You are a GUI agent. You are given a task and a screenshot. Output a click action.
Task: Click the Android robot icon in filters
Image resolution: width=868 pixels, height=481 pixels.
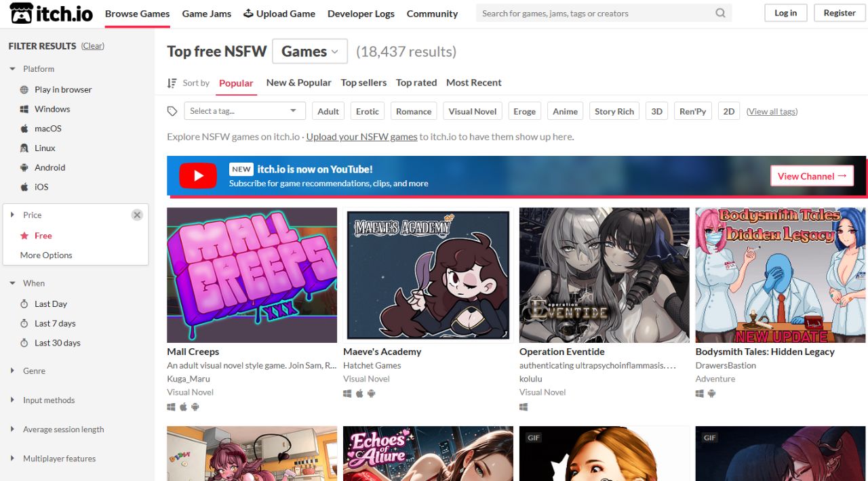[x=24, y=167]
